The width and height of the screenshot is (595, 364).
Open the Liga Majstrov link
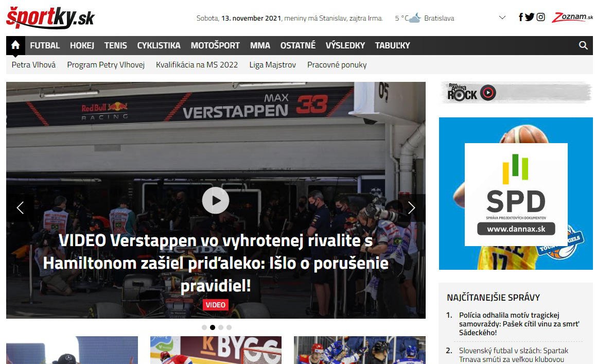tap(273, 65)
